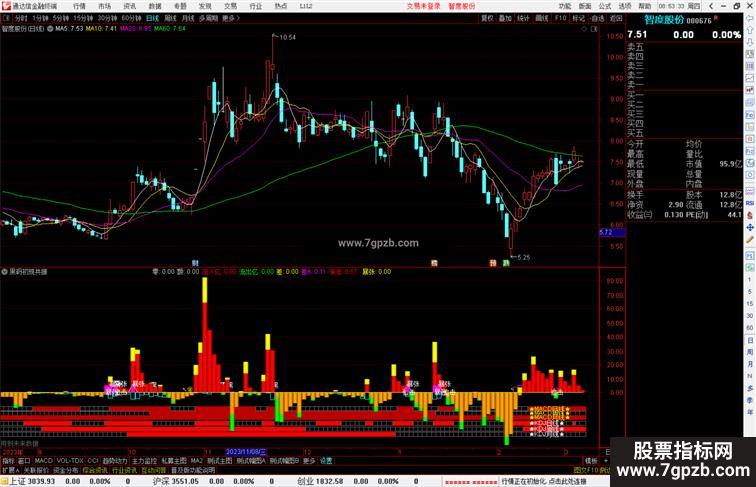Click the red flag beside 000676
The width and height of the screenshot is (756, 487).
(716, 18)
